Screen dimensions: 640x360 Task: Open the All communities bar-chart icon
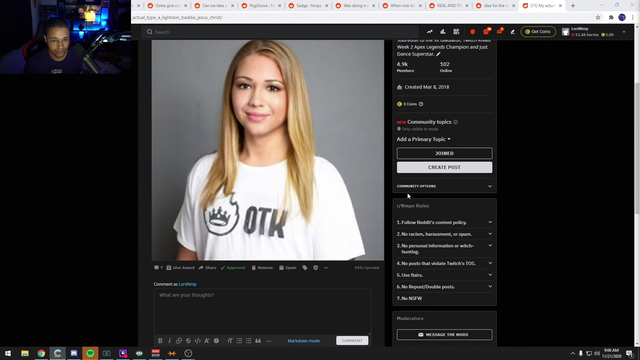pos(443,32)
